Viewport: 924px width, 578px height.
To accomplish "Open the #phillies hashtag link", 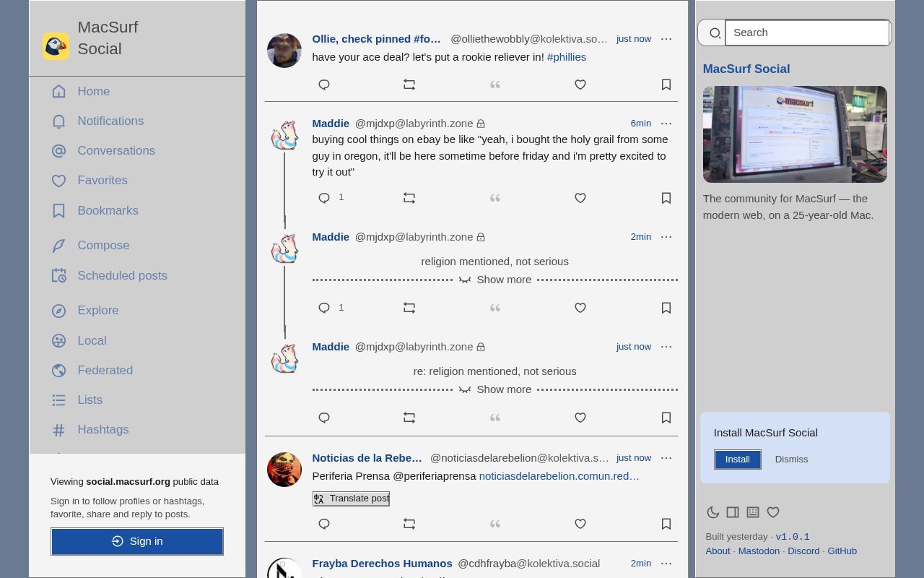I will (x=567, y=57).
